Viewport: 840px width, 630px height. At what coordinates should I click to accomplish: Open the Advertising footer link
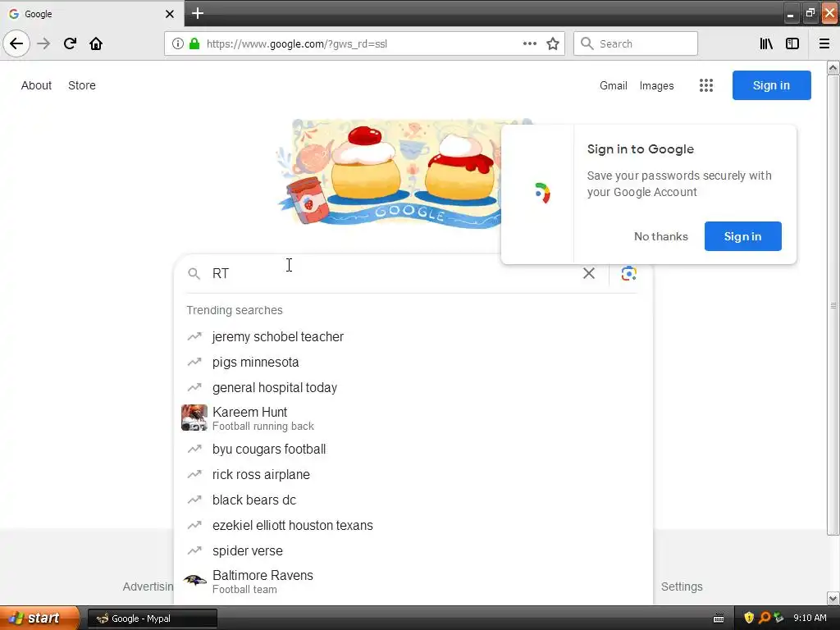(148, 587)
